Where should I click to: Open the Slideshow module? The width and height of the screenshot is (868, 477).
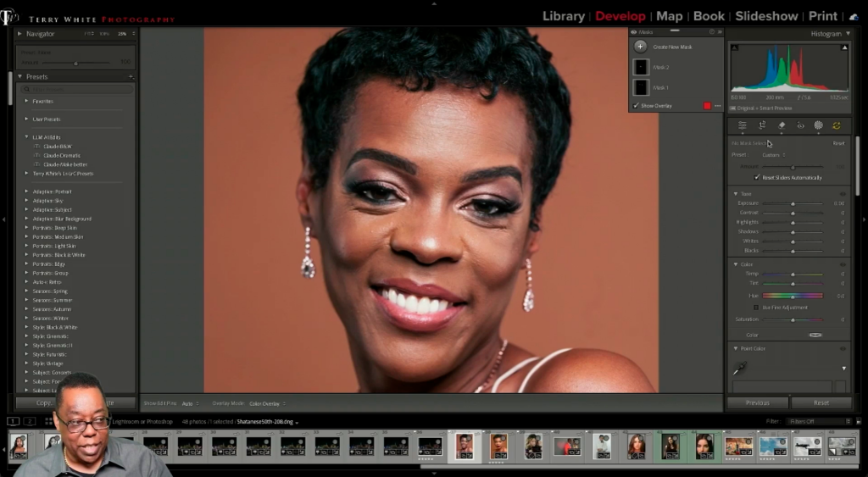[x=766, y=16]
